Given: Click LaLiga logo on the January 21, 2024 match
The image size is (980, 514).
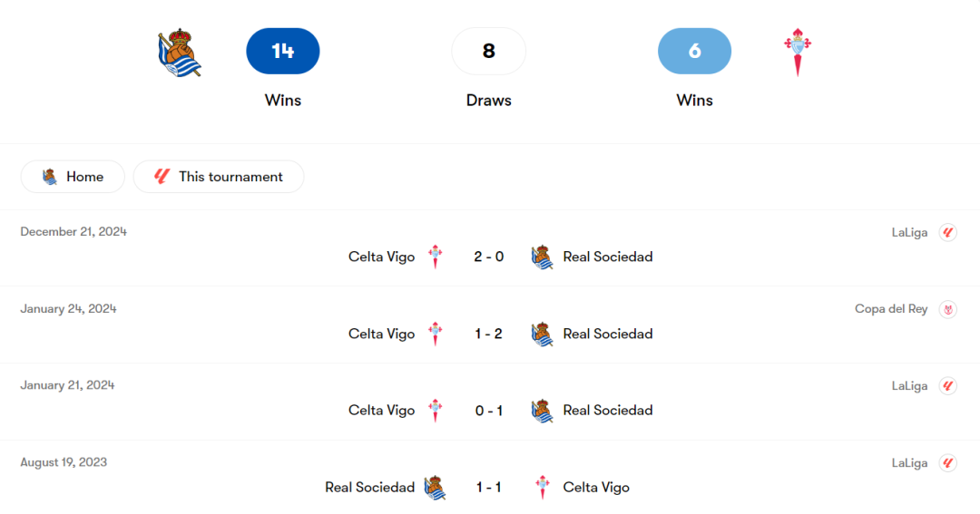Looking at the screenshot, I should click(x=947, y=386).
